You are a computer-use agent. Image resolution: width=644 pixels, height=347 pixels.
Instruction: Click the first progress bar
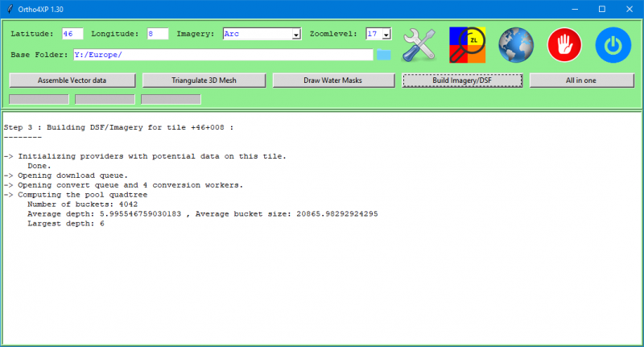tap(39, 99)
